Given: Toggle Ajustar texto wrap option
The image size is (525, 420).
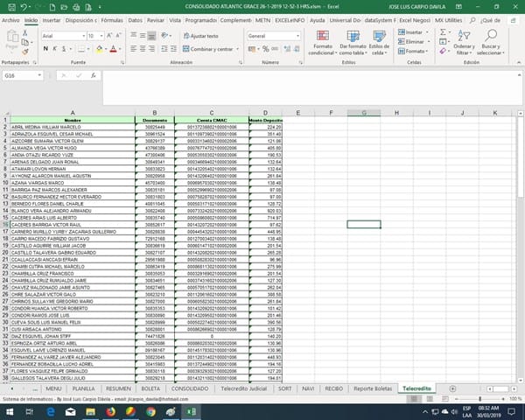Looking at the screenshot, I should tap(203, 36).
